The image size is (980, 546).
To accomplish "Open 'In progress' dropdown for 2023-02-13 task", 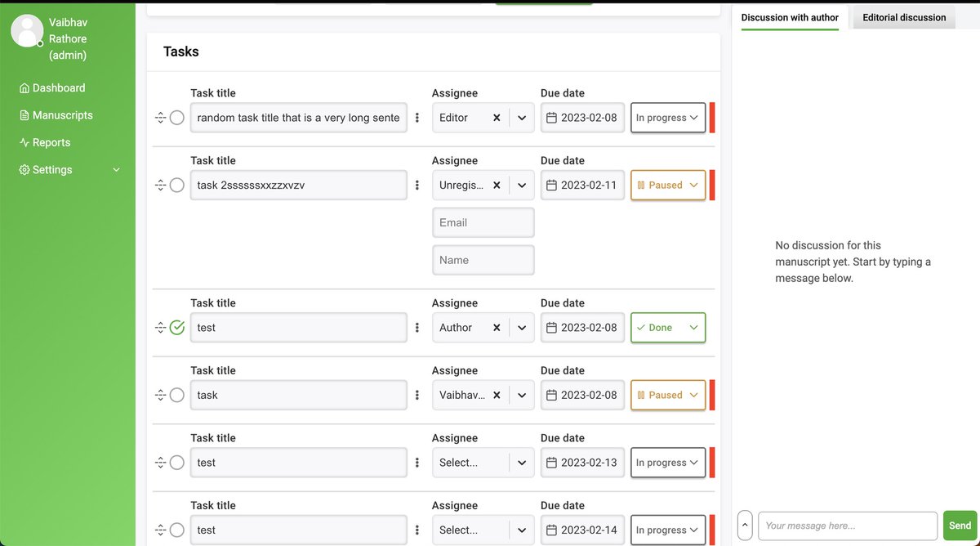I will 668,463.
